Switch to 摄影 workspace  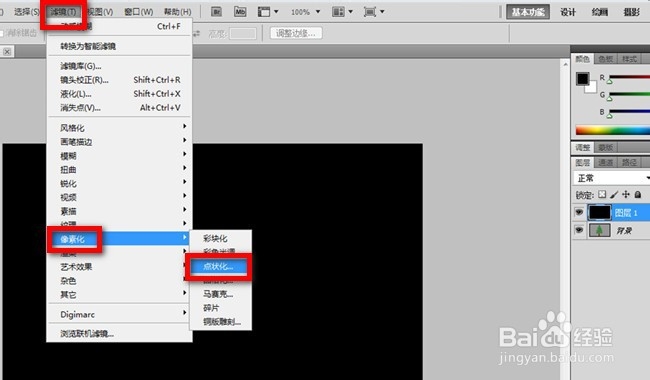click(632, 12)
